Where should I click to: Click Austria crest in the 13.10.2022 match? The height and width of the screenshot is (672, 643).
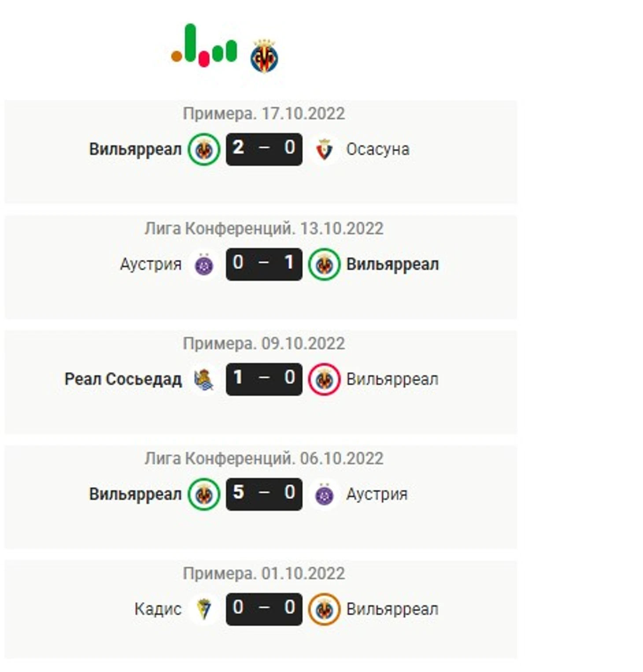(204, 264)
